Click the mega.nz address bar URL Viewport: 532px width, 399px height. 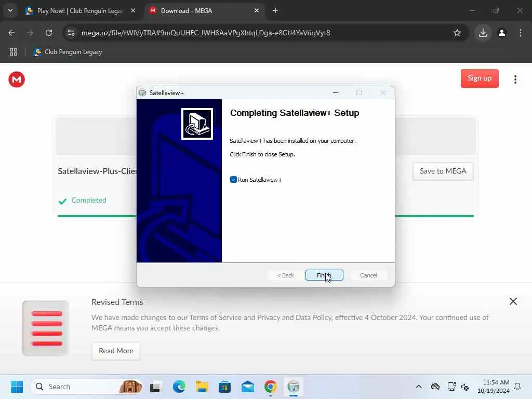206,33
